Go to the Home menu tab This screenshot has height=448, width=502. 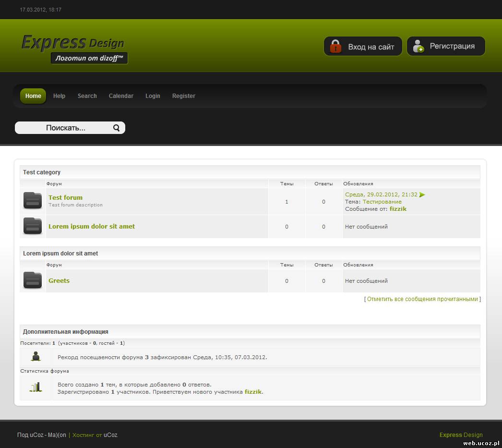click(33, 96)
